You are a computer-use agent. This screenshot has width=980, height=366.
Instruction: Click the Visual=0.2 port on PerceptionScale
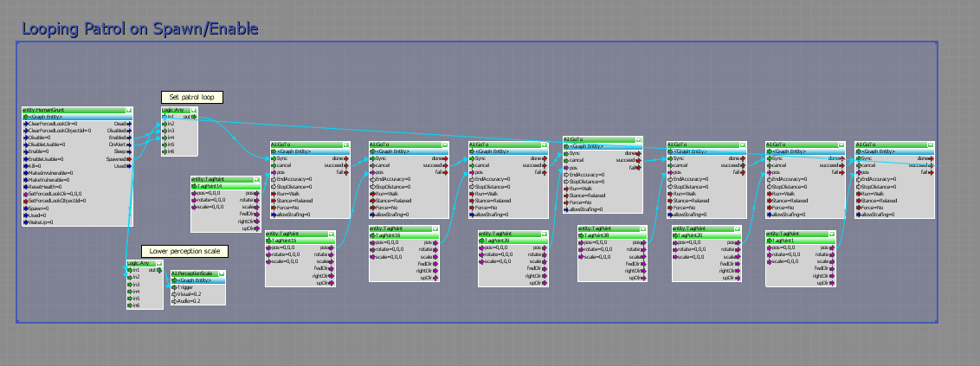point(174,294)
